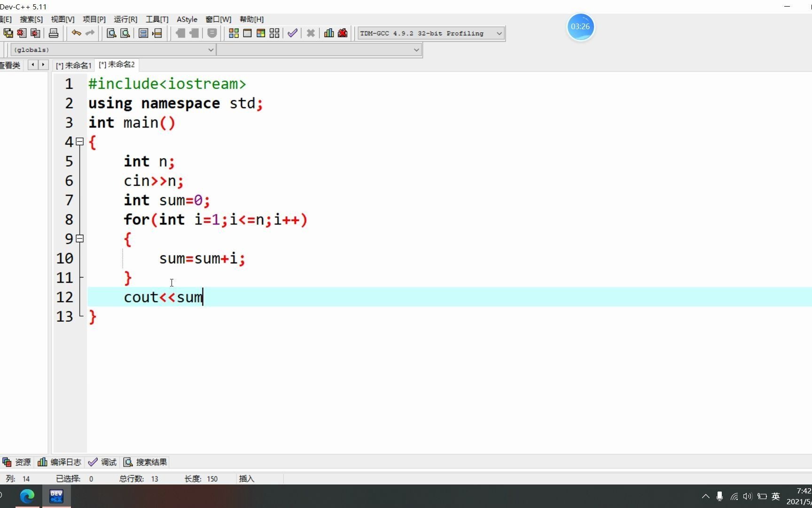Click the Go to function icon
This screenshot has height=508, width=812.
click(x=144, y=33)
